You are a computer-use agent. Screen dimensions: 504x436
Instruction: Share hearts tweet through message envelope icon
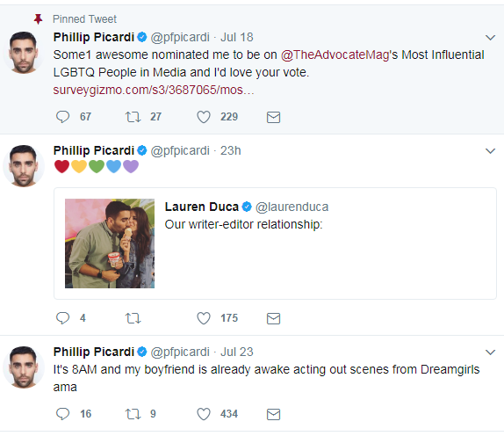pyautogui.click(x=274, y=318)
